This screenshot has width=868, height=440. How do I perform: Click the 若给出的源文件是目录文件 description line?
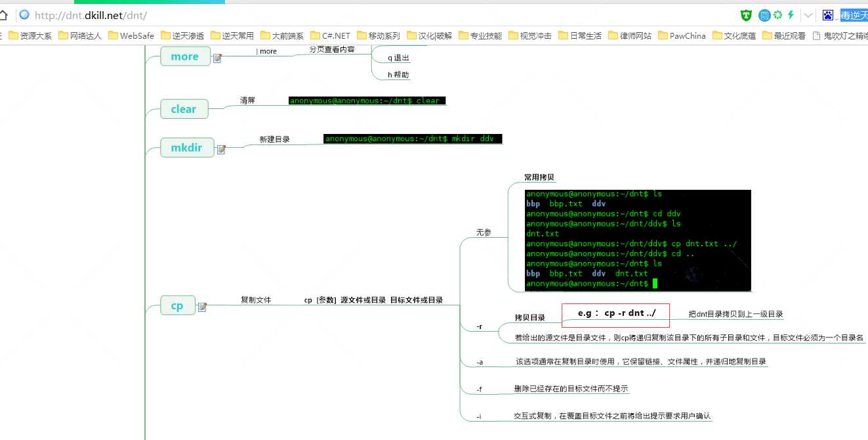point(690,338)
